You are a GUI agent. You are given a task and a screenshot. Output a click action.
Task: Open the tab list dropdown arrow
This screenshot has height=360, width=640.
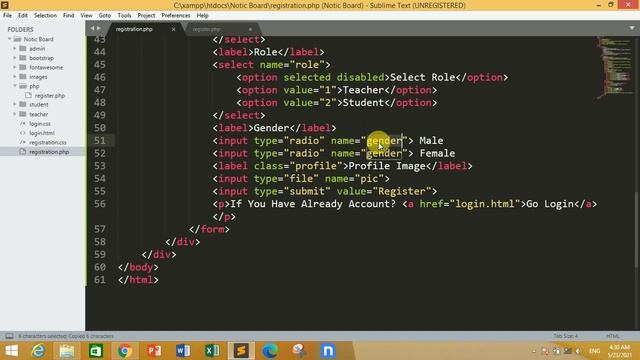(x=632, y=28)
